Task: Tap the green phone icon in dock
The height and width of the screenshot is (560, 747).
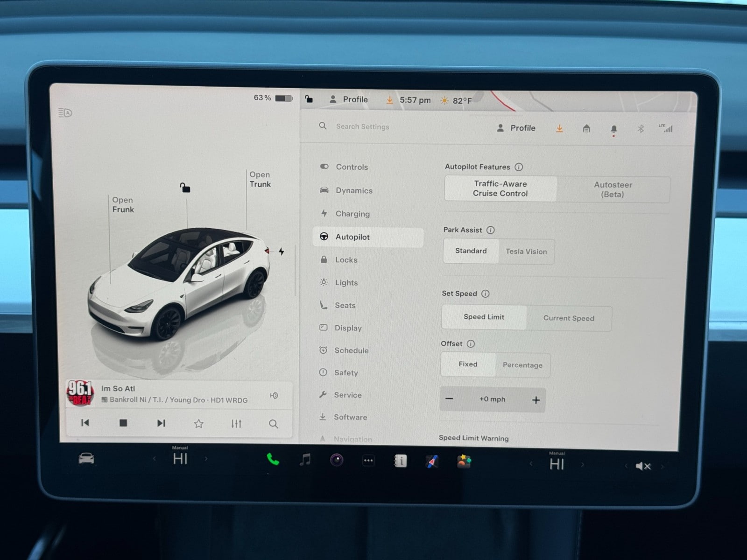Action: coord(273,459)
